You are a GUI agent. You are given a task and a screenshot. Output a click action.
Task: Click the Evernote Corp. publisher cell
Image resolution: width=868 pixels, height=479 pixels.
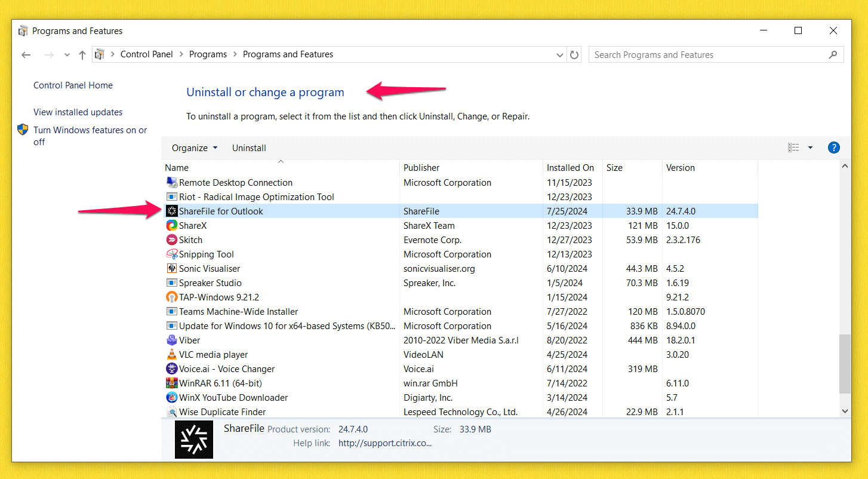tap(432, 240)
